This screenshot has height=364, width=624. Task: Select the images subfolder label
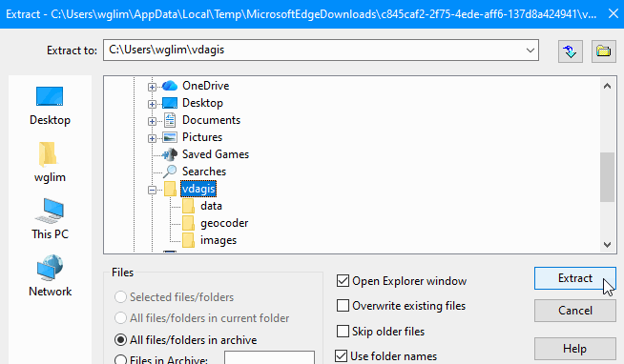click(218, 240)
